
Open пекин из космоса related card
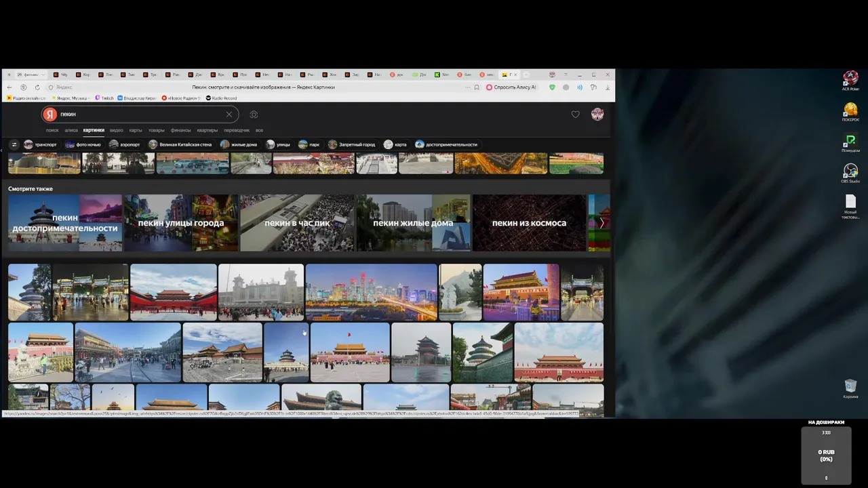[x=529, y=223]
